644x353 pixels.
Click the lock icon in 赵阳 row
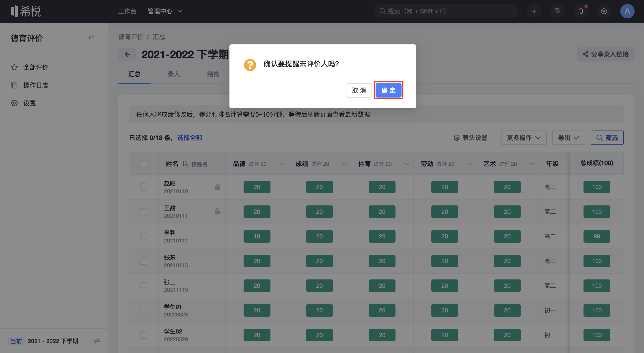pos(217,187)
